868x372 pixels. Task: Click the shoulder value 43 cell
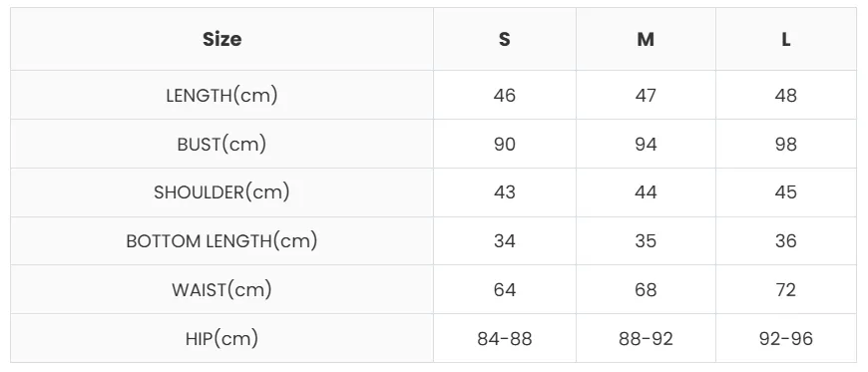click(504, 192)
